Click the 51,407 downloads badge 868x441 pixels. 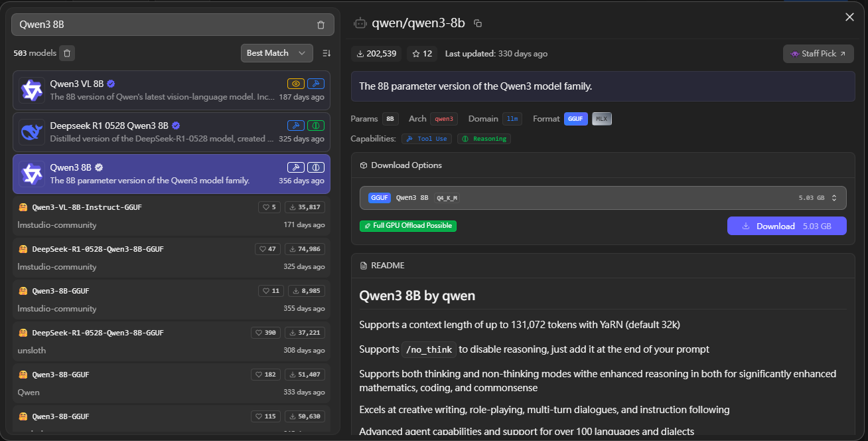[x=305, y=375]
